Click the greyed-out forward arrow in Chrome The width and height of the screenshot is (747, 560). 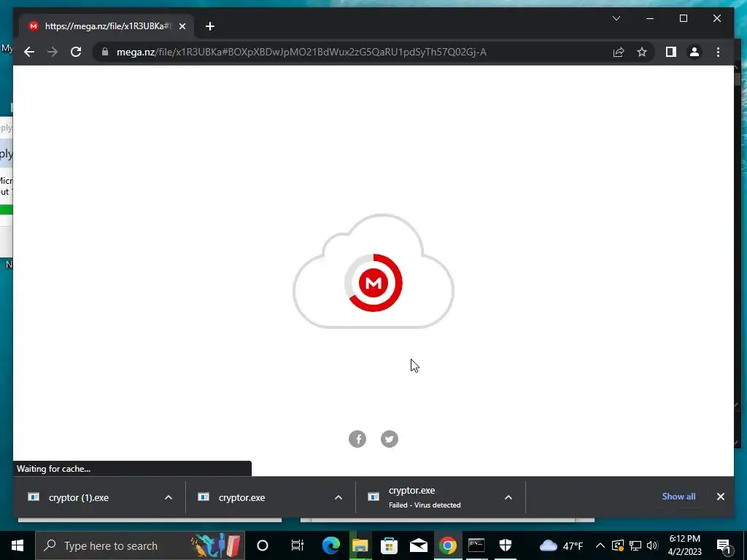53,52
